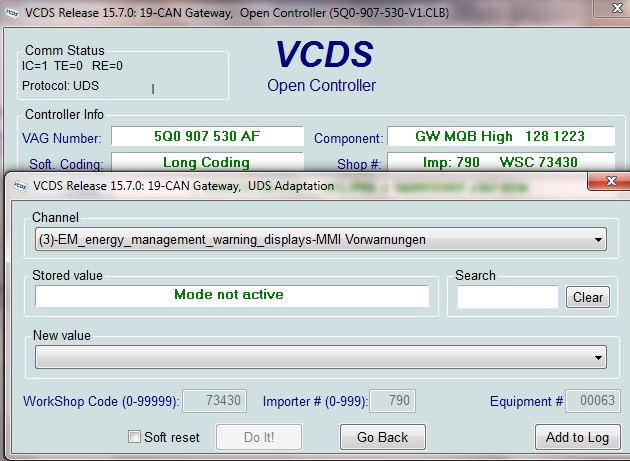Click the WorkShop Code field showing 73430
The image size is (630, 461).
[x=215, y=401]
